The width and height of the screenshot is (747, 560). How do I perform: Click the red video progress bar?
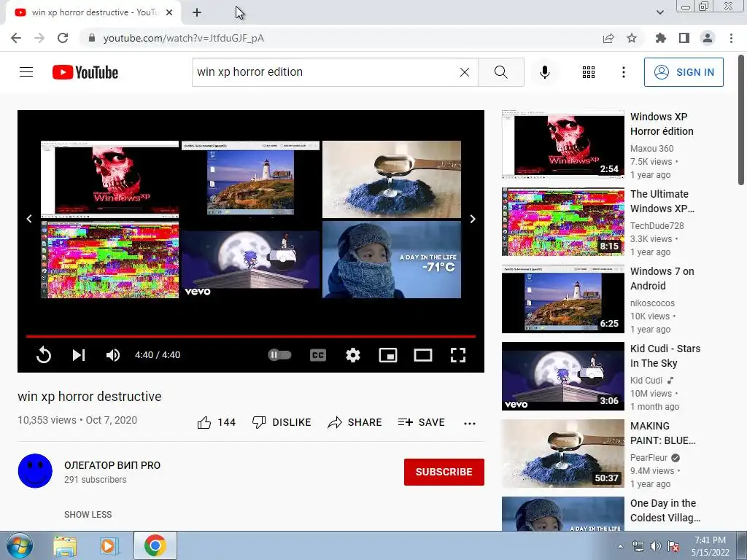click(x=251, y=336)
